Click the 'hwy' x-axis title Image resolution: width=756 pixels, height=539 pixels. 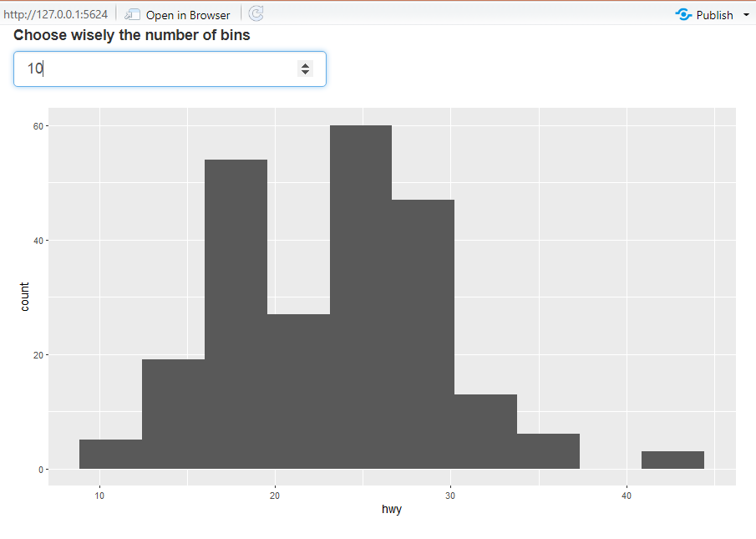(x=391, y=509)
